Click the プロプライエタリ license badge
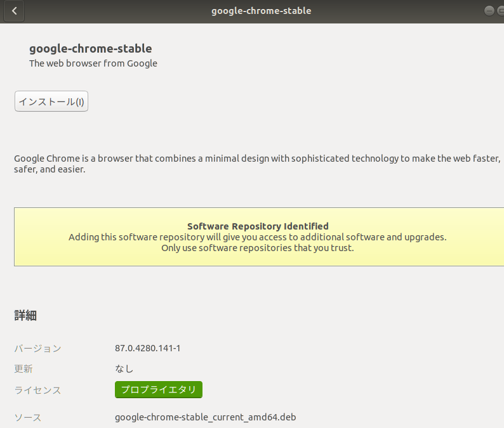 click(x=159, y=389)
